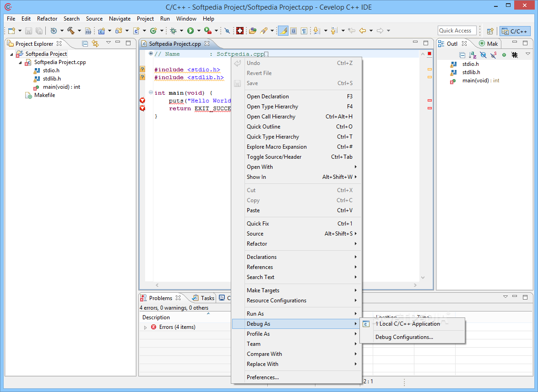Select Open Declaration from context menu
The image size is (538, 392).
tap(297, 97)
